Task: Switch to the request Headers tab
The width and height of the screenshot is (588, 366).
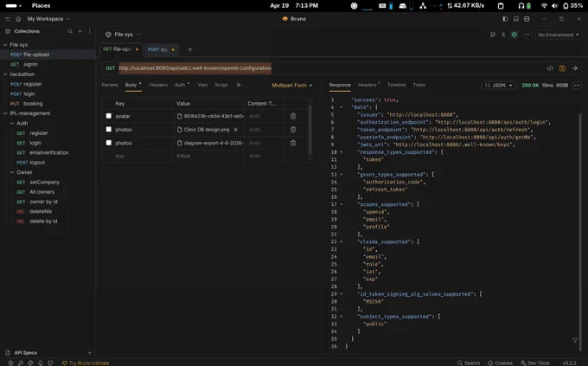Action: [x=158, y=85]
